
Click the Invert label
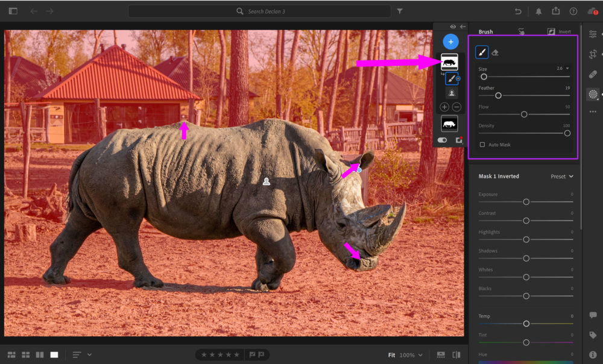(x=564, y=31)
